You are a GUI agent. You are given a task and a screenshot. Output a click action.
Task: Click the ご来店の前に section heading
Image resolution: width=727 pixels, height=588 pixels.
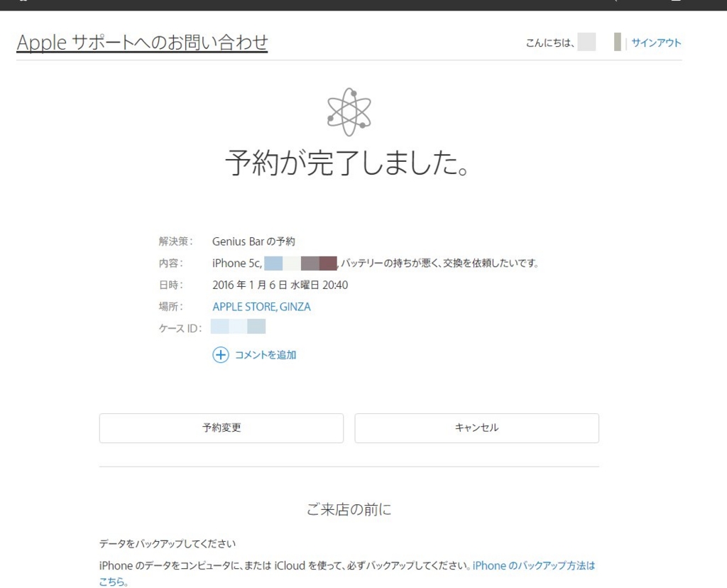coord(349,509)
